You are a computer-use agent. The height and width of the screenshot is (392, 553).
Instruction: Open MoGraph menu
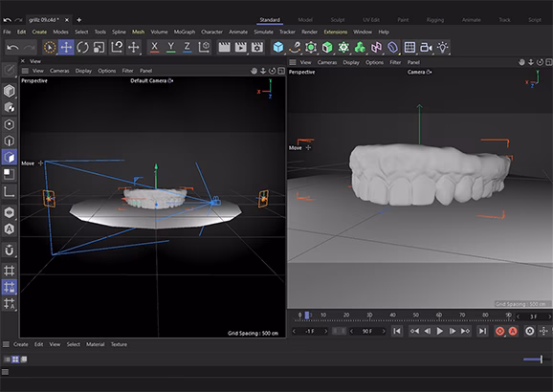[x=185, y=33]
